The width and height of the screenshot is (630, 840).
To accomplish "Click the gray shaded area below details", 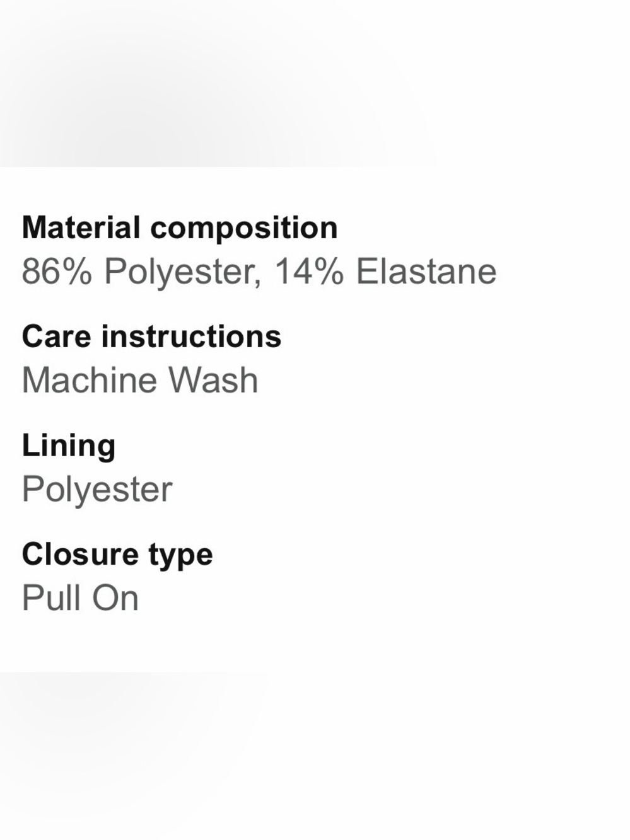I will coord(315,756).
